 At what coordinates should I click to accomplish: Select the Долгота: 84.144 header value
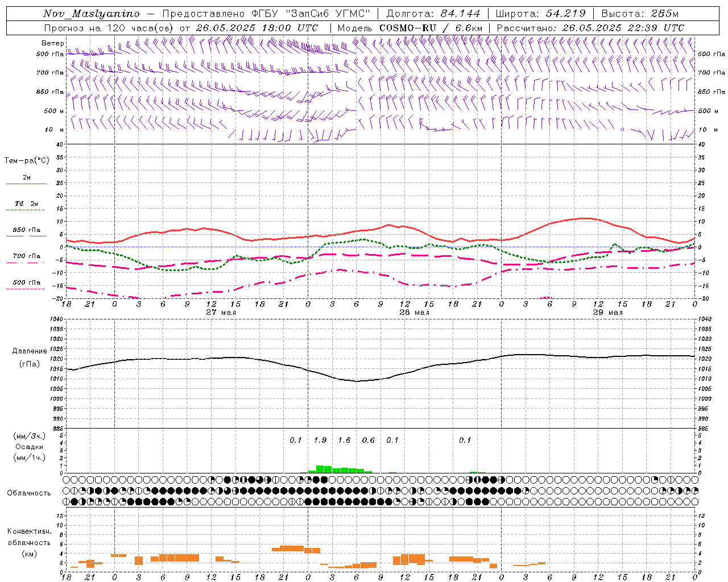tap(433, 14)
